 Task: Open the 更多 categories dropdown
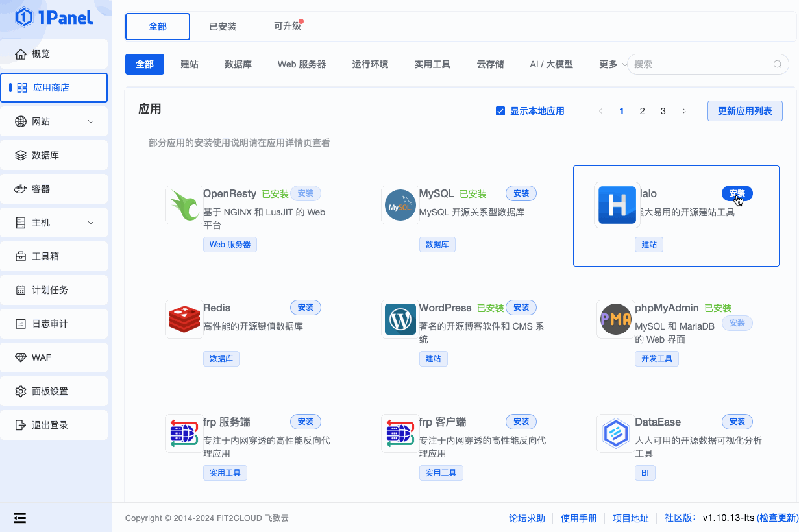click(613, 64)
